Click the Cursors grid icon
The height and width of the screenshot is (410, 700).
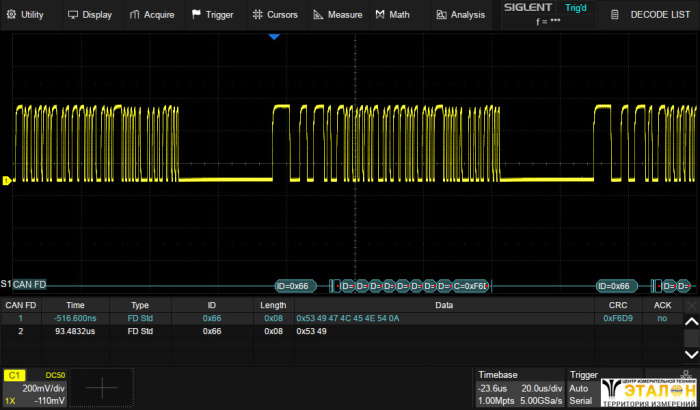click(257, 15)
